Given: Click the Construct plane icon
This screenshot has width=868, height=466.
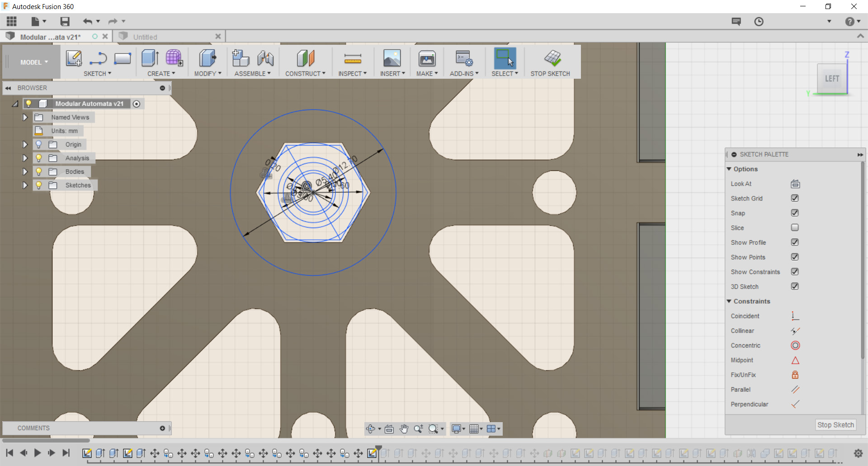Looking at the screenshot, I should tap(306, 58).
